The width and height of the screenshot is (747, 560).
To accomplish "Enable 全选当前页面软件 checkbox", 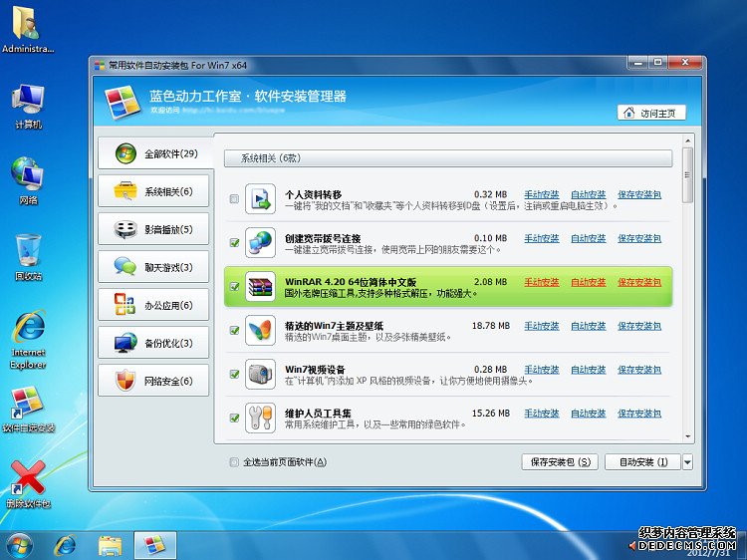I will (x=234, y=462).
